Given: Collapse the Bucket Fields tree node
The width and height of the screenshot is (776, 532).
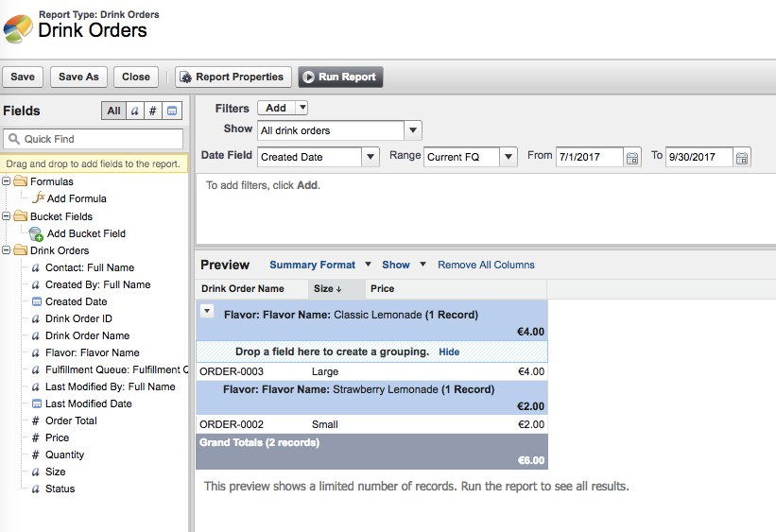Looking at the screenshot, I should tap(8, 216).
